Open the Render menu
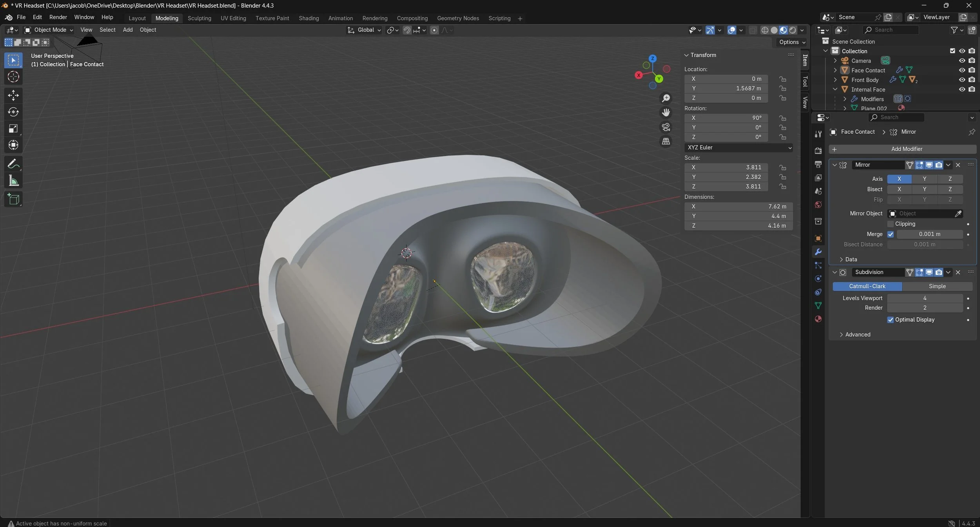The image size is (980, 527). click(x=58, y=17)
